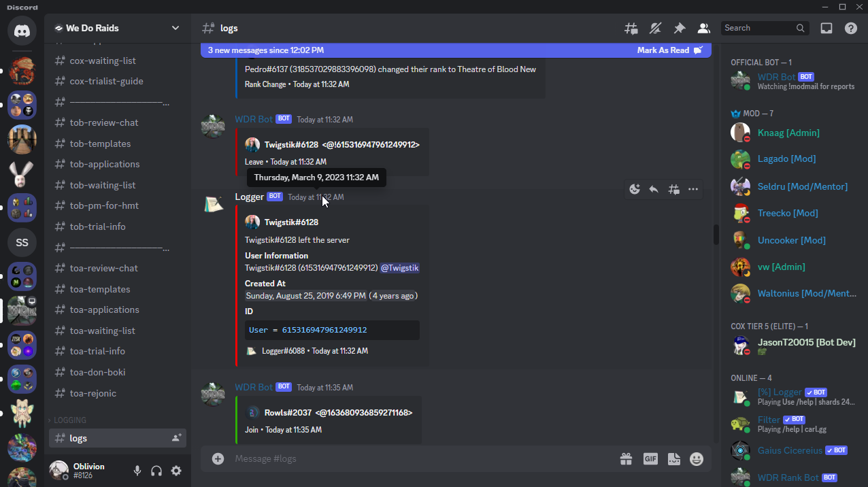Open help question mark icon

coord(851,28)
